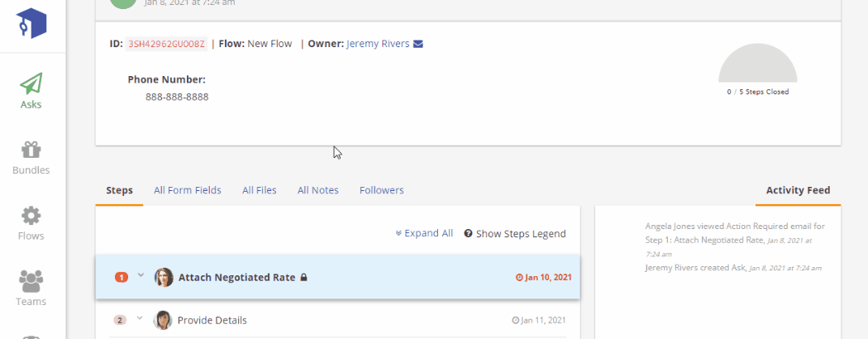The width and height of the screenshot is (868, 339).
Task: Click the steps closed progress gauge
Action: coord(758,64)
